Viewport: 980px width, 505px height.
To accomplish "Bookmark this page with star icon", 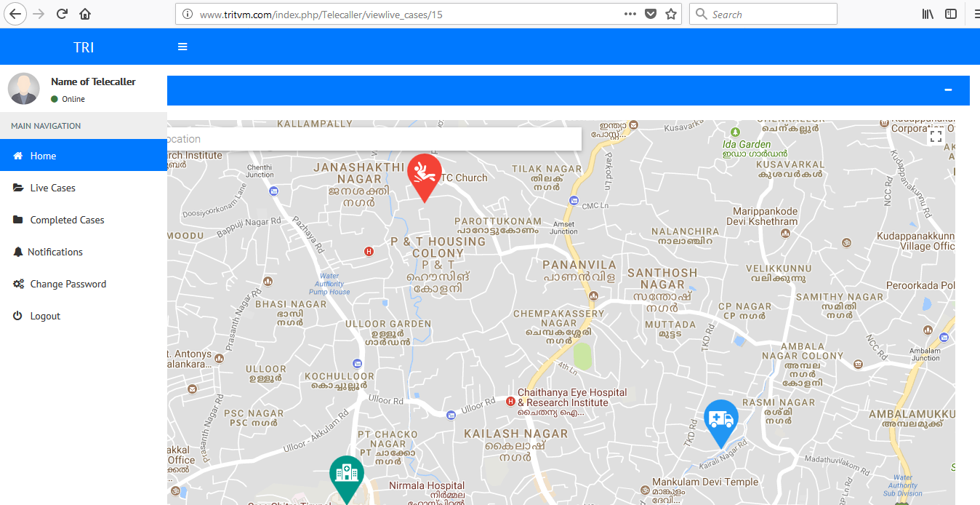I will point(670,14).
